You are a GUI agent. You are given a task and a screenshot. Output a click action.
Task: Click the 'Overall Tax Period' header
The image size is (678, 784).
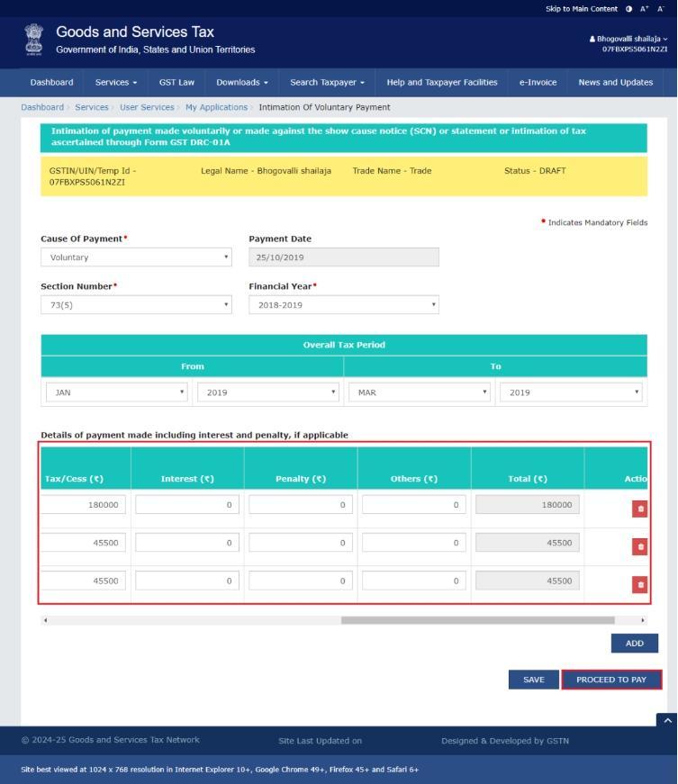tap(344, 345)
